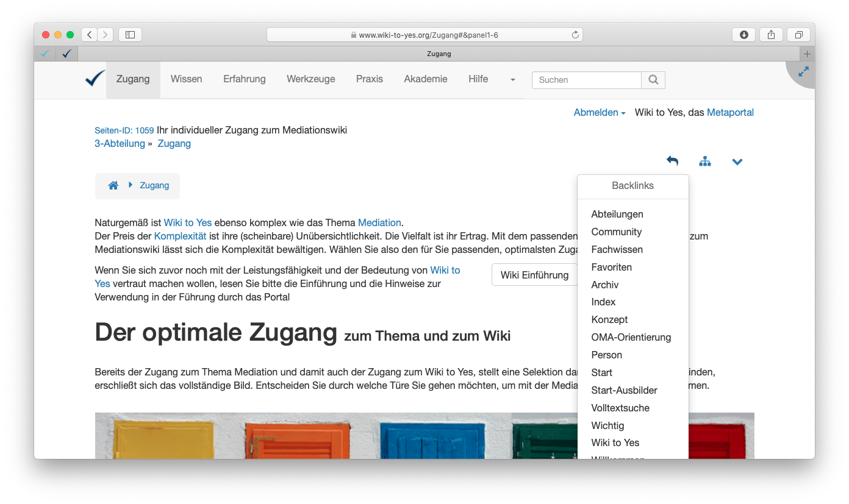
Task: Click into the Suchen search field
Action: [586, 80]
